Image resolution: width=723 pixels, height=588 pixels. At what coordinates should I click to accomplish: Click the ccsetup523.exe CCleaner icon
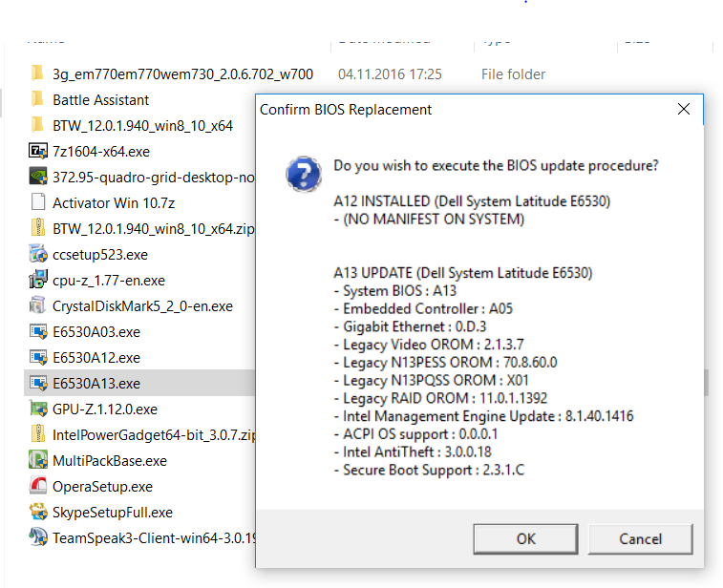(x=38, y=254)
